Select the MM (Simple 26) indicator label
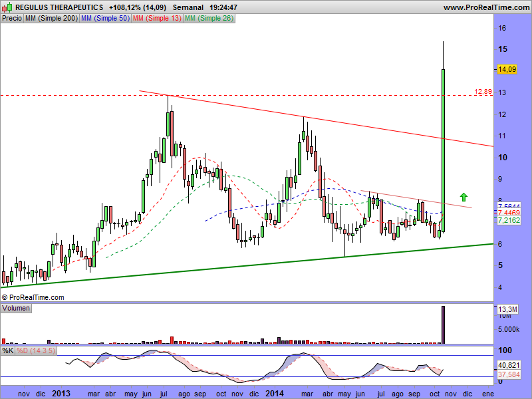 point(209,19)
